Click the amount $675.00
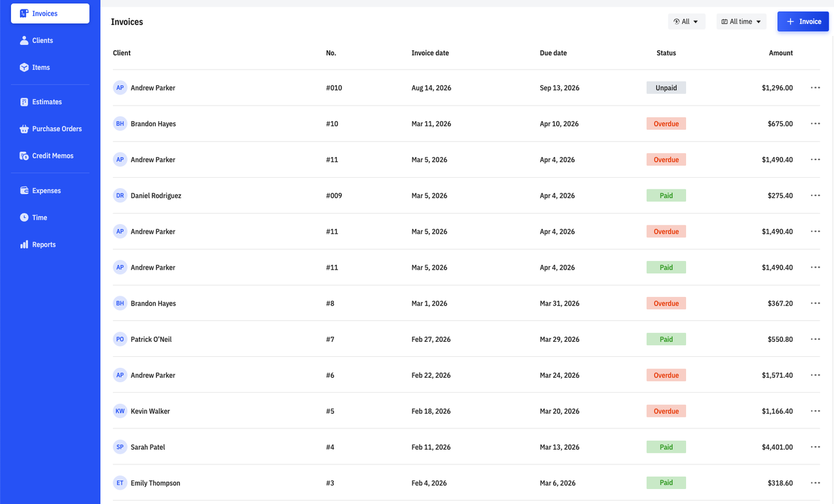 pyautogui.click(x=781, y=124)
